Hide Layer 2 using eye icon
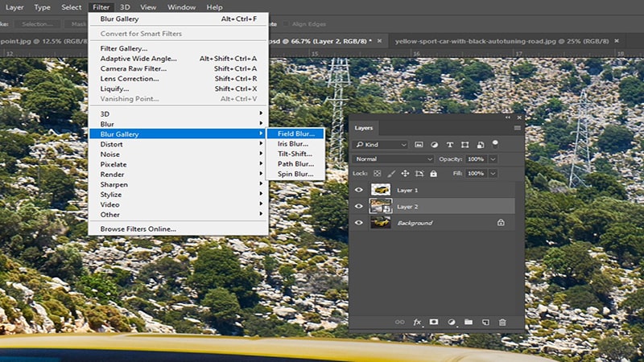This screenshot has height=362, width=644. 358,206
